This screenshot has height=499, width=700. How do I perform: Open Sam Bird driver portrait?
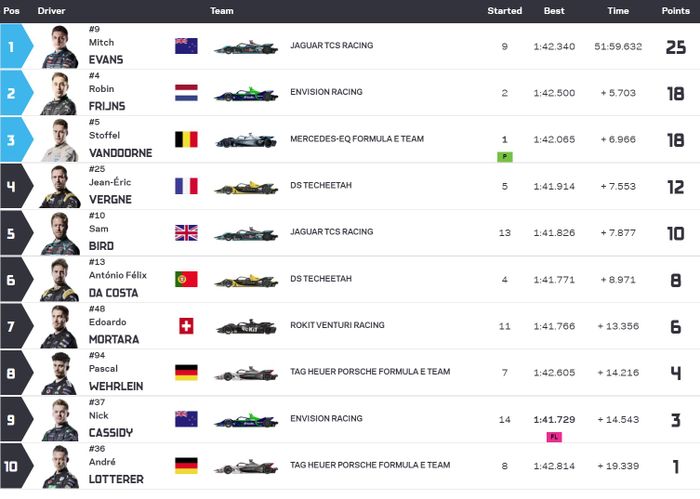coord(60,233)
